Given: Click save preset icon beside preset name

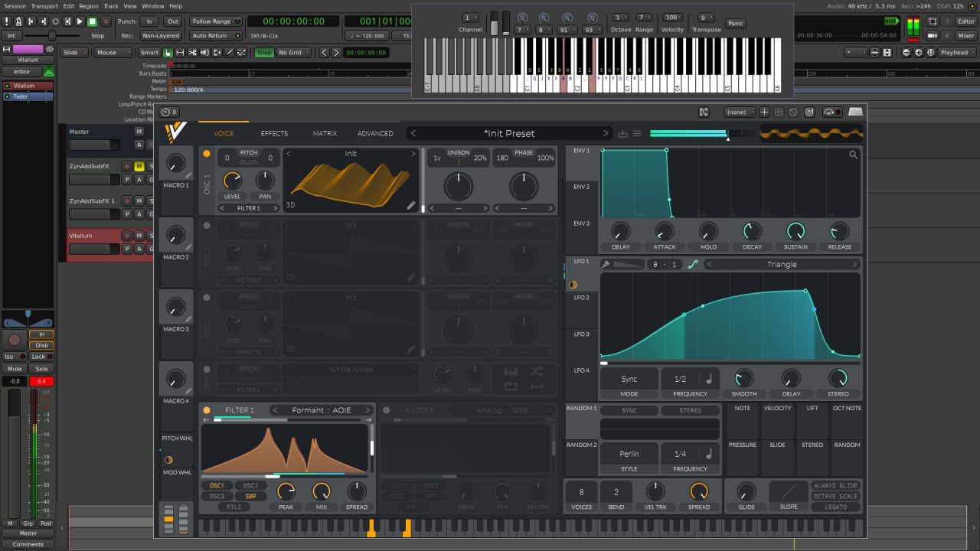Looking at the screenshot, I should point(623,133).
